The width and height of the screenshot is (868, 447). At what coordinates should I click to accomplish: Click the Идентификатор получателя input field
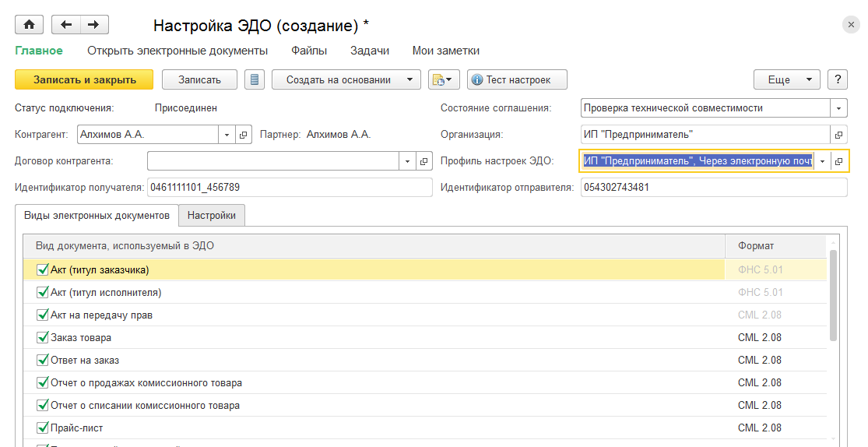click(x=289, y=188)
